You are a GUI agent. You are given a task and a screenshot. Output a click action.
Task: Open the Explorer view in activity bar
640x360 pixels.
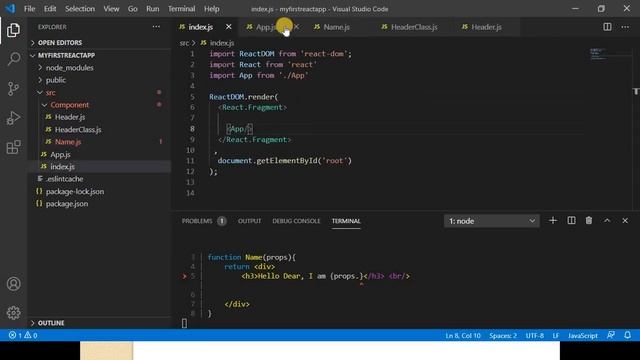tap(13, 30)
